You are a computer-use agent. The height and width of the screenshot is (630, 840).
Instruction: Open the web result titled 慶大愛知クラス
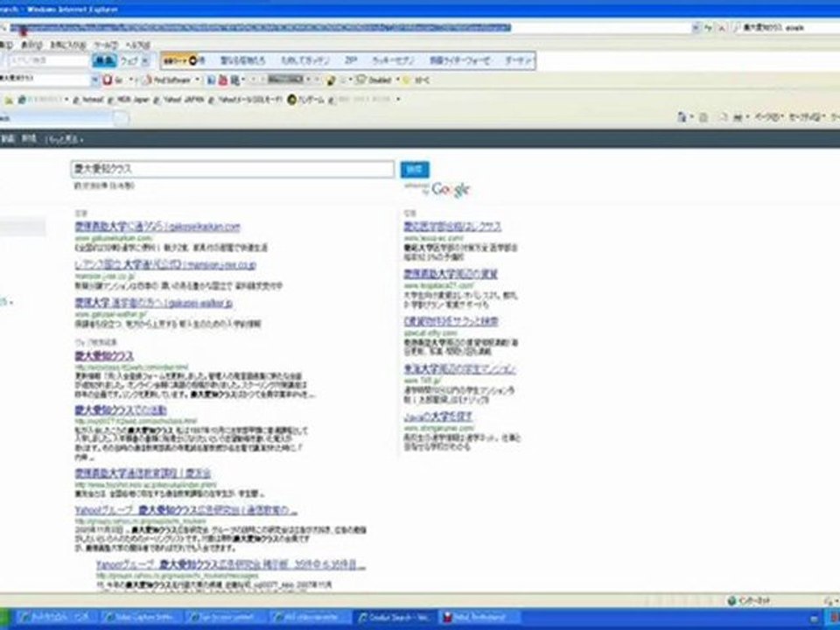tap(104, 356)
